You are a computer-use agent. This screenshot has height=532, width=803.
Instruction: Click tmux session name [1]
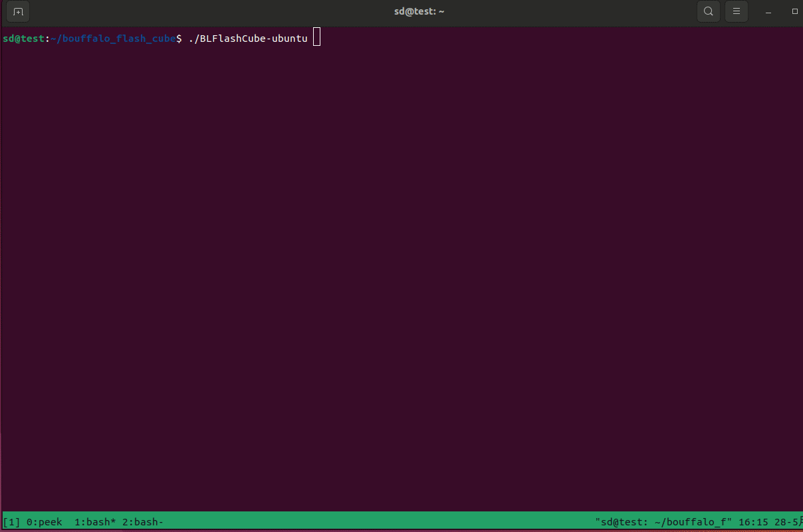(11, 522)
